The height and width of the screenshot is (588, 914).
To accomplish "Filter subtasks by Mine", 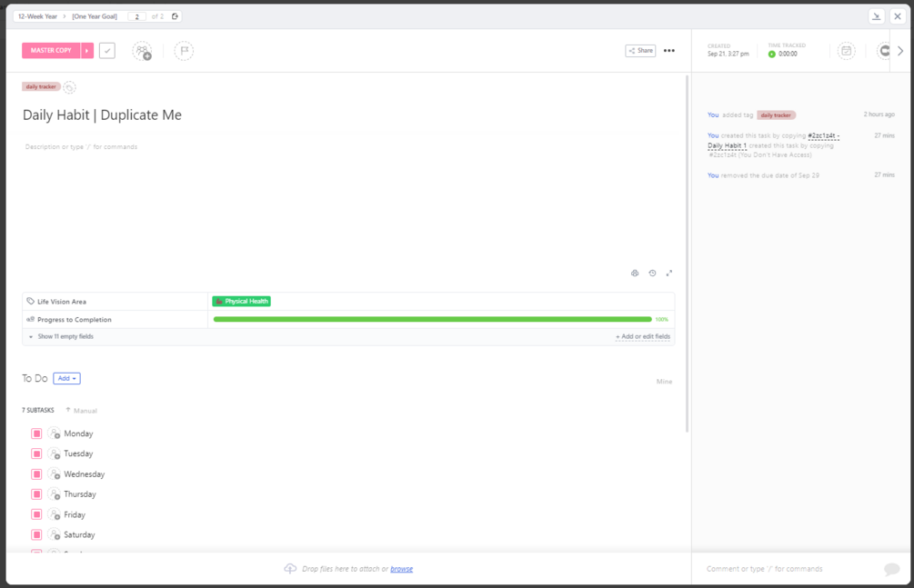I will click(x=664, y=382).
